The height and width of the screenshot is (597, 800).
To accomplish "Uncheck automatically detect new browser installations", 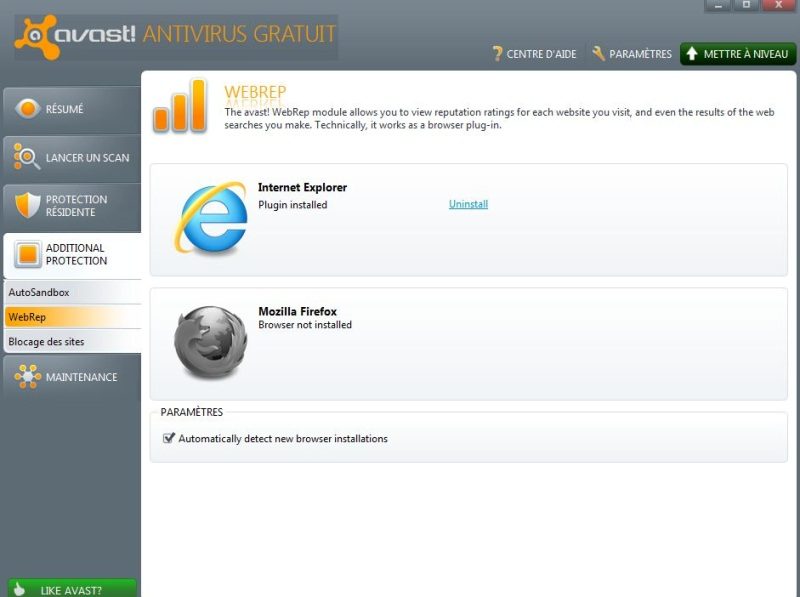I will pyautogui.click(x=169, y=438).
